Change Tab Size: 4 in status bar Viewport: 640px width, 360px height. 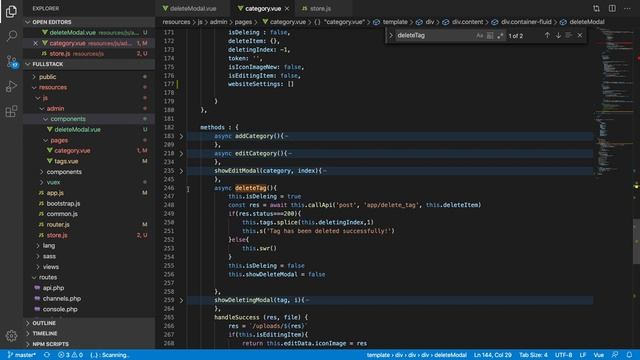point(533,355)
